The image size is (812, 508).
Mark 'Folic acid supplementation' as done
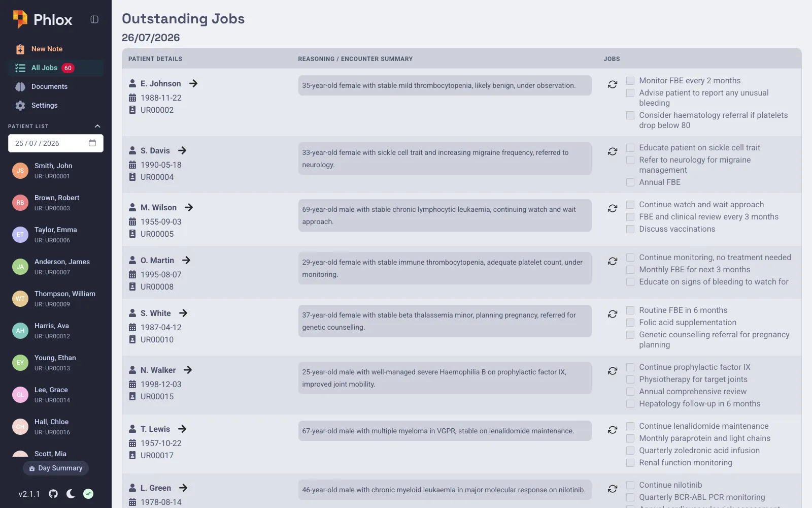(630, 323)
